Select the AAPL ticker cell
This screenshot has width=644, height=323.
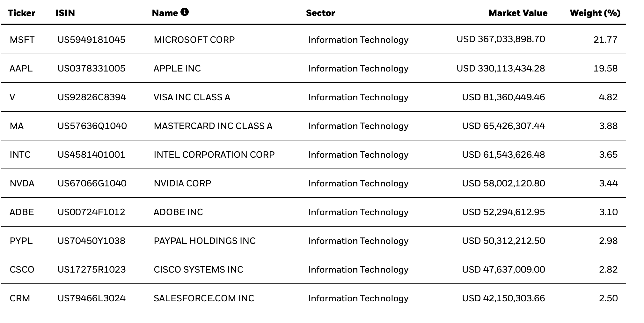[x=21, y=69]
